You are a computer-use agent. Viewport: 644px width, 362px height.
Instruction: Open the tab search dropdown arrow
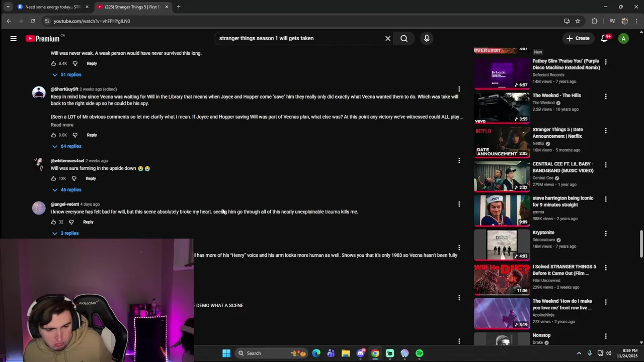tap(8, 7)
